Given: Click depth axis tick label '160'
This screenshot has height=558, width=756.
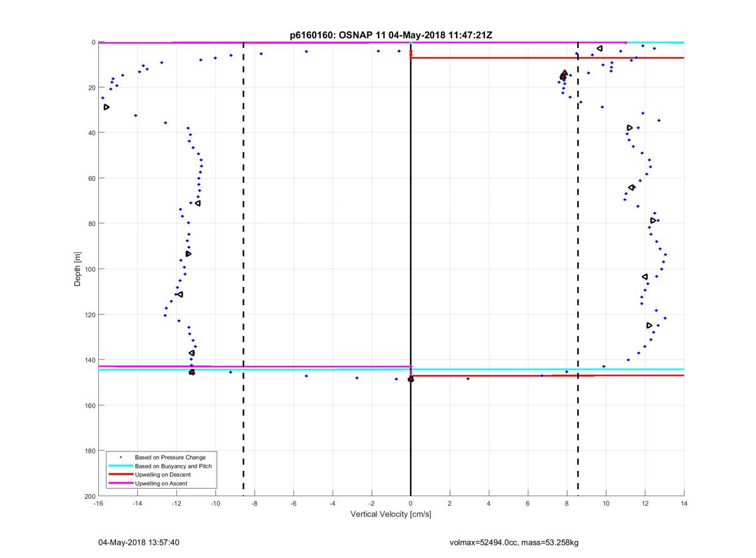Looking at the screenshot, I should (89, 405).
